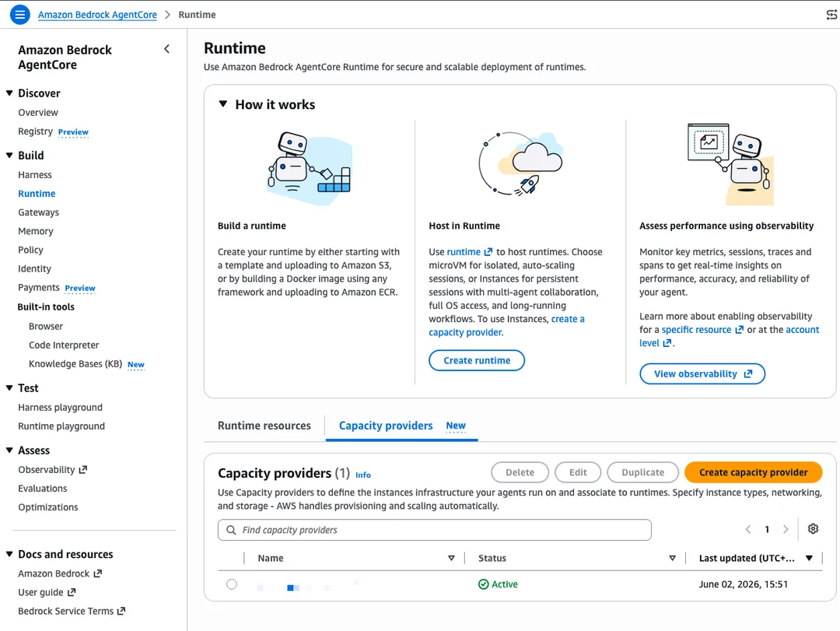Click the User guide external link icon
Screen dimensions: 840x631
(x=72, y=592)
